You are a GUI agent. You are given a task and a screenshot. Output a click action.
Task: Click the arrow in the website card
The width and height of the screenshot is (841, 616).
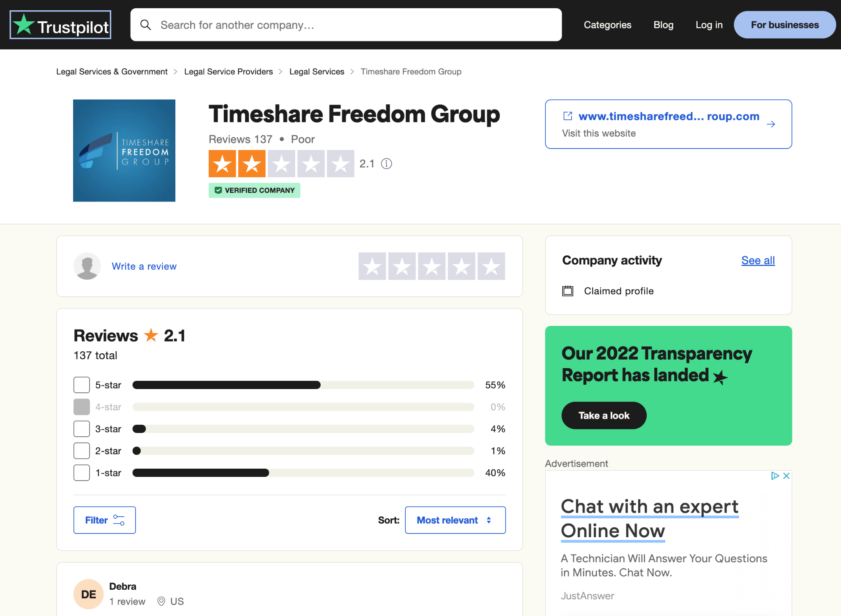click(771, 124)
